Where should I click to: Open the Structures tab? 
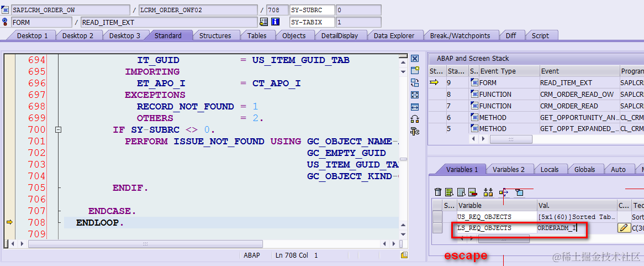[x=215, y=36]
